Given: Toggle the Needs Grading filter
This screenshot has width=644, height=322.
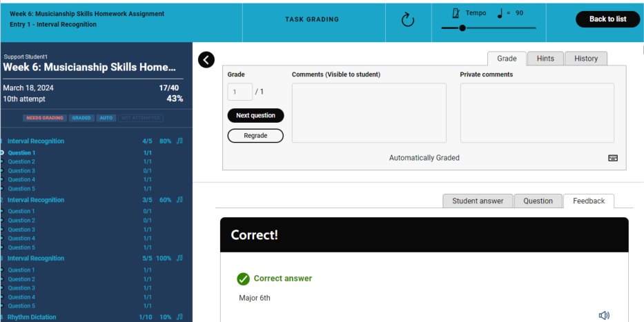Looking at the screenshot, I should (x=45, y=118).
